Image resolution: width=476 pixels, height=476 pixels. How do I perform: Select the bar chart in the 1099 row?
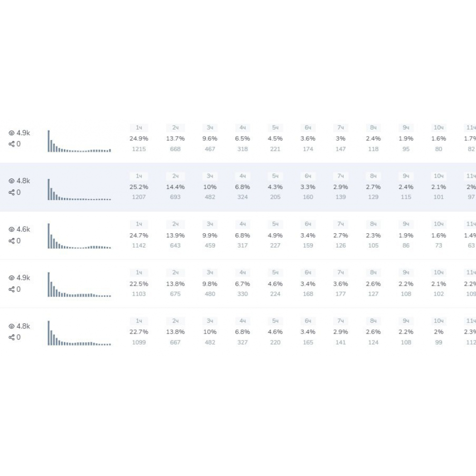(x=79, y=333)
